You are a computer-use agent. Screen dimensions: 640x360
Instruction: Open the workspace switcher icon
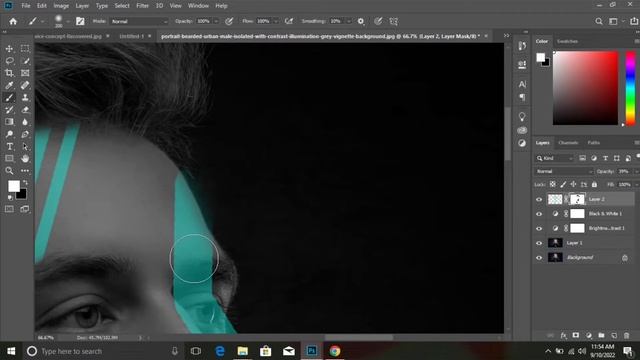click(x=613, y=21)
